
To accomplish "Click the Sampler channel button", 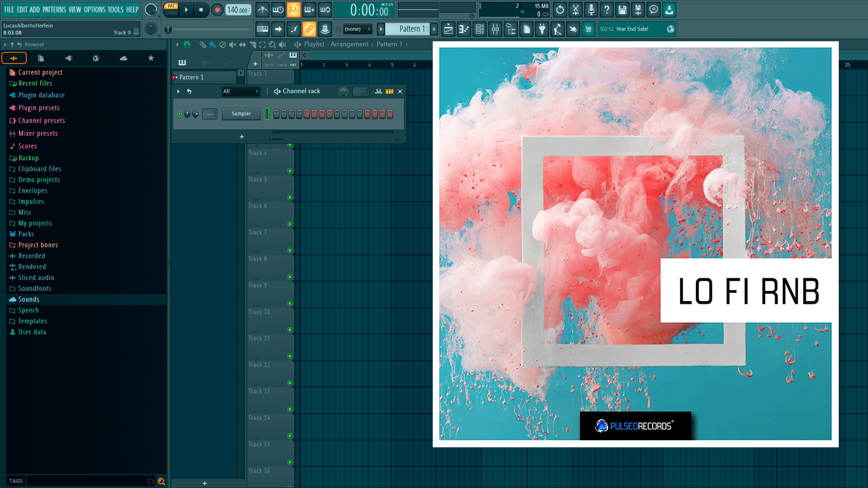I will coord(241,114).
